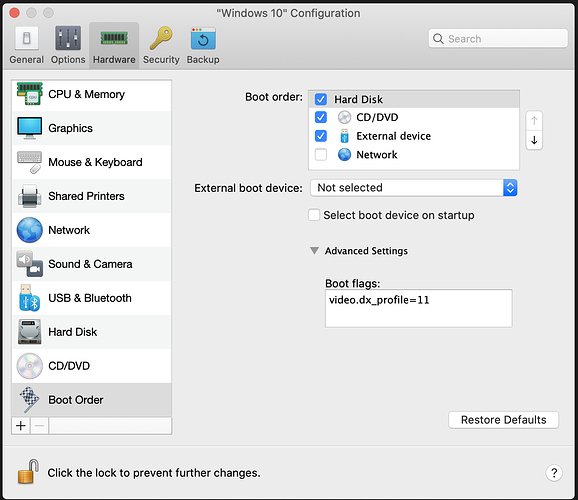Open the General toolbar icon
Viewport: 578px width, 500px height.
click(x=27, y=38)
